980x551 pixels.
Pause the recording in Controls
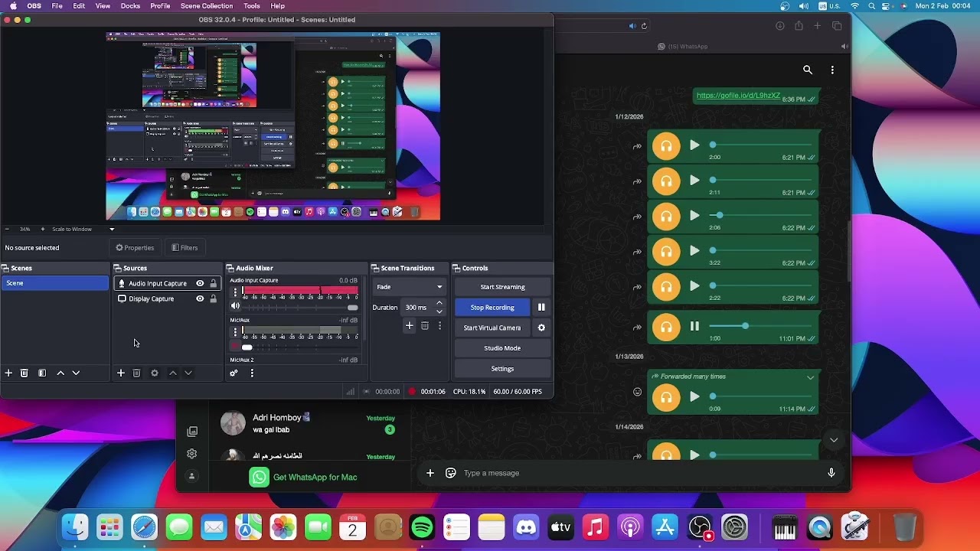[x=541, y=307]
